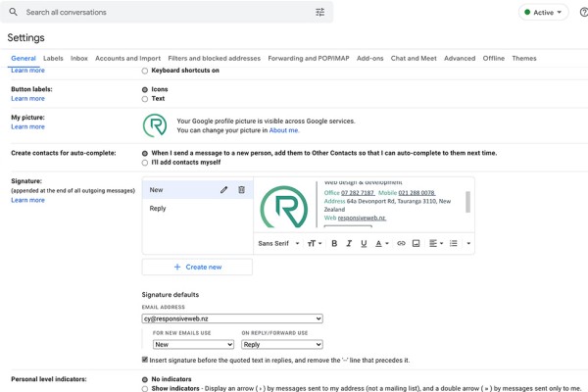This screenshot has width=588, height=392.
Task: Switch to the General tab
Action: 24,58
